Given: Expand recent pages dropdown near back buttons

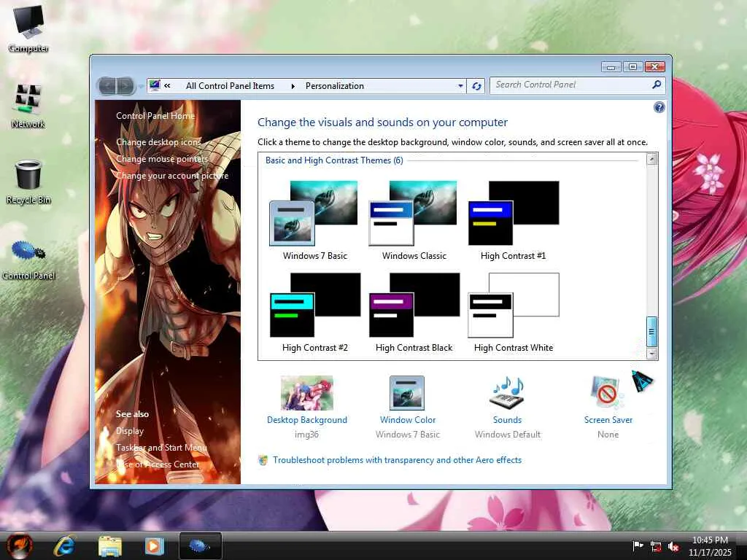Looking at the screenshot, I should pyautogui.click(x=141, y=87).
